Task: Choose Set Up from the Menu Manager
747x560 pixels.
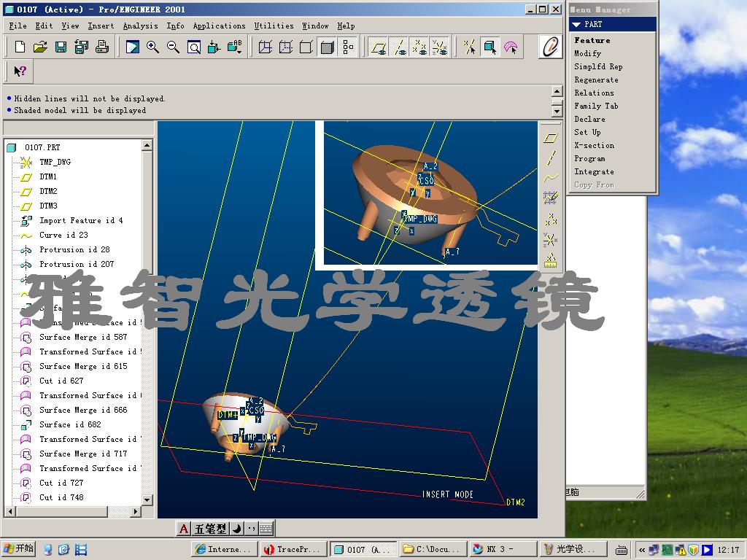Action: [587, 132]
